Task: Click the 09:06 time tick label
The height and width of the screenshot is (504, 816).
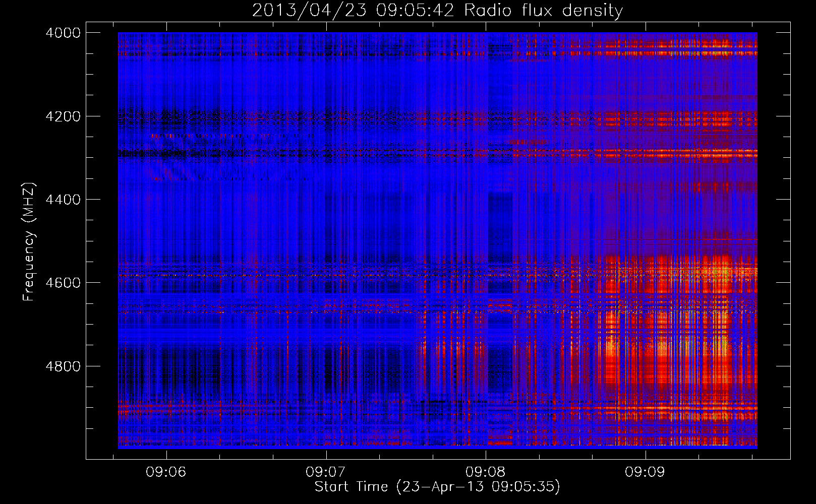Action: point(166,472)
